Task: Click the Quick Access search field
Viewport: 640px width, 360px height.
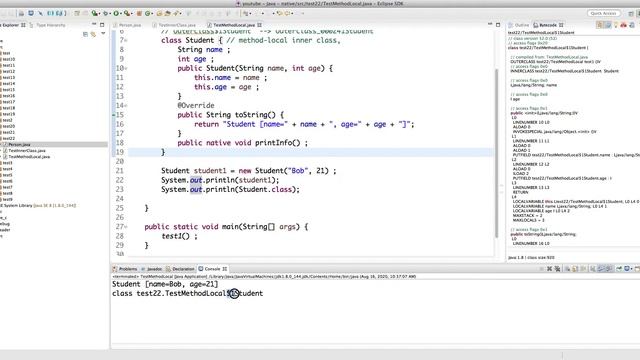Action: (x=603, y=13)
